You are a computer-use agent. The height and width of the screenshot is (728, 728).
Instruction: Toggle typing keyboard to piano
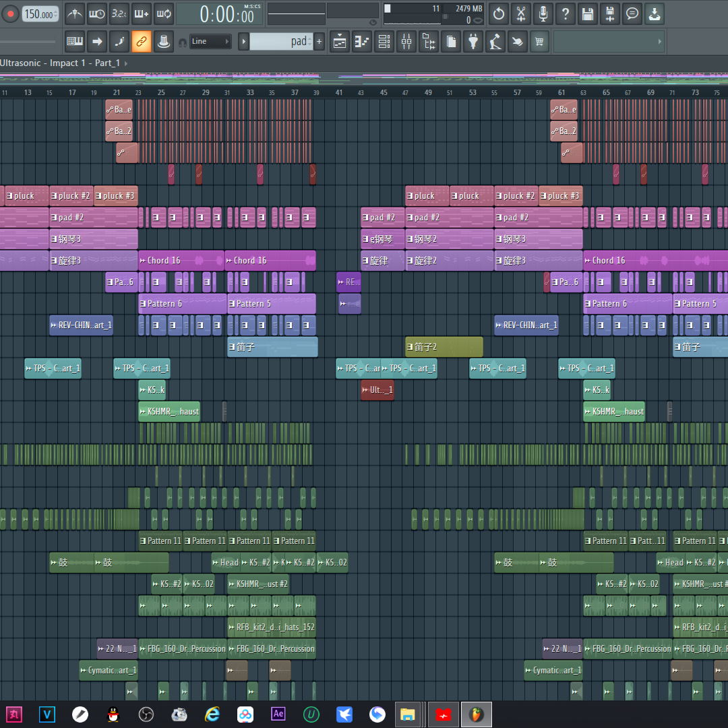point(75,42)
